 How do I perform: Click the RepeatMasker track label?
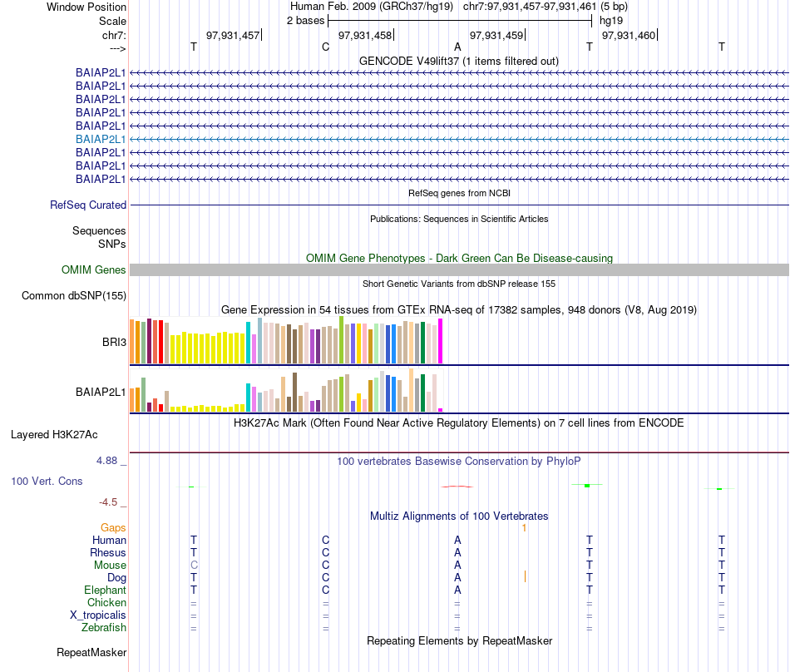click(x=91, y=652)
